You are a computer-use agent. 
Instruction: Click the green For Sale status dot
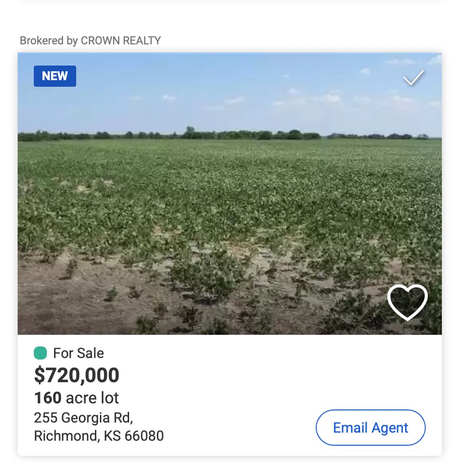pos(40,353)
